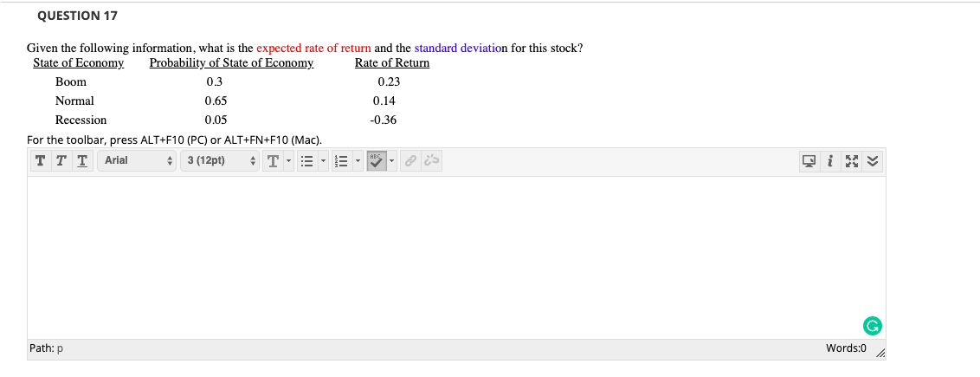Click the ALT+F10 toolbar hint text

click(174, 140)
